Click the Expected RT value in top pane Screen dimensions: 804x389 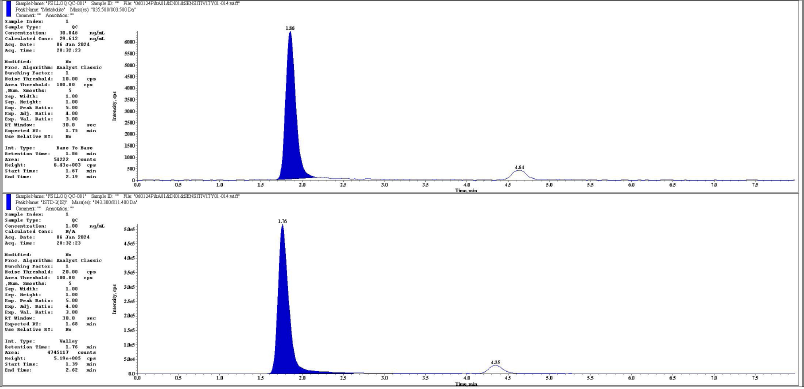[x=72, y=131]
